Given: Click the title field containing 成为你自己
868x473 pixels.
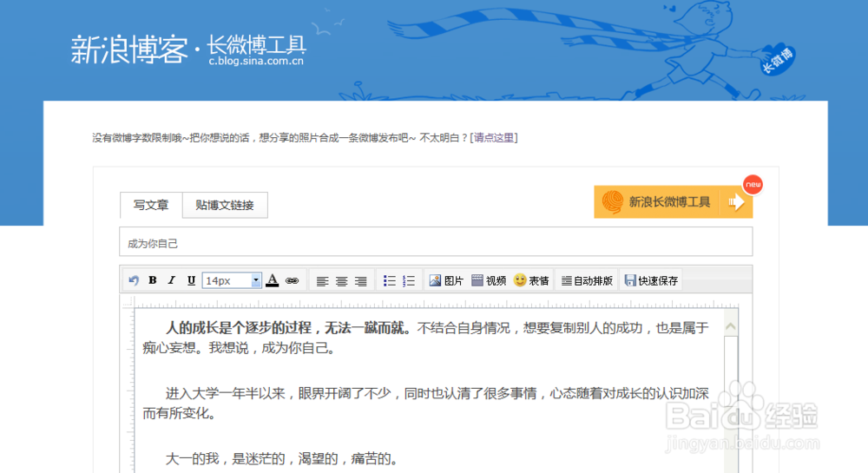Looking at the screenshot, I should 436,242.
